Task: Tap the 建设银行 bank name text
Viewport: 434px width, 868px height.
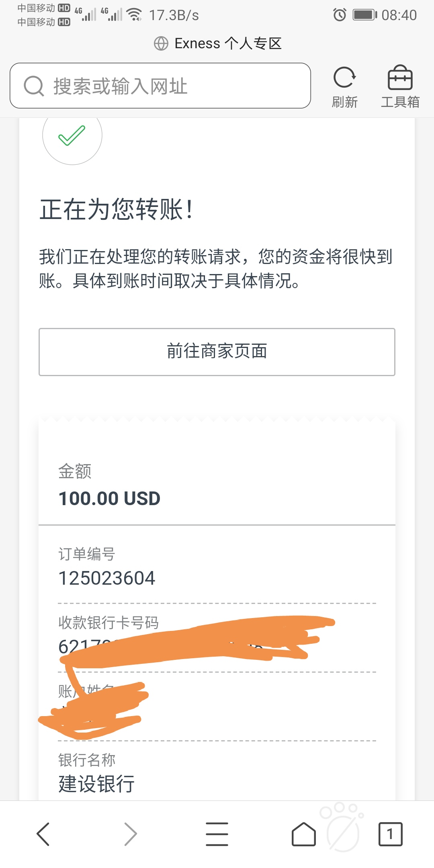Action: [96, 784]
